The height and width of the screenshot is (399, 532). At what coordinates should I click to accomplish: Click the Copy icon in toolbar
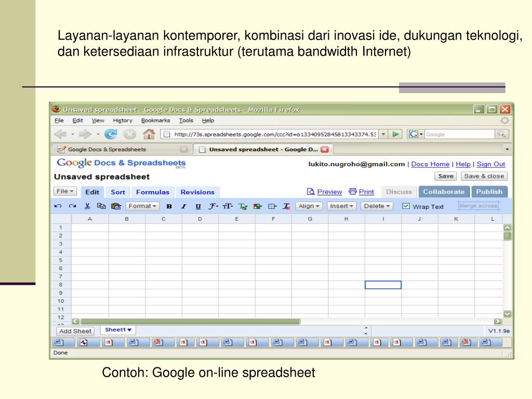pyautogui.click(x=101, y=206)
